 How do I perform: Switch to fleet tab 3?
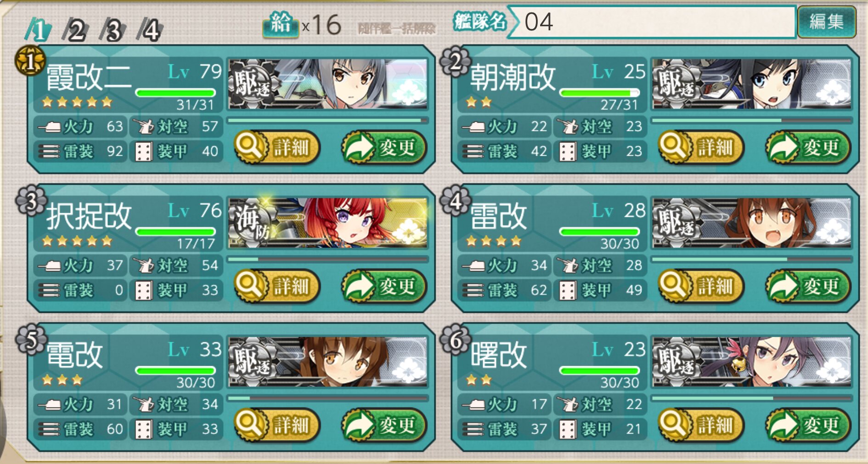113,30
